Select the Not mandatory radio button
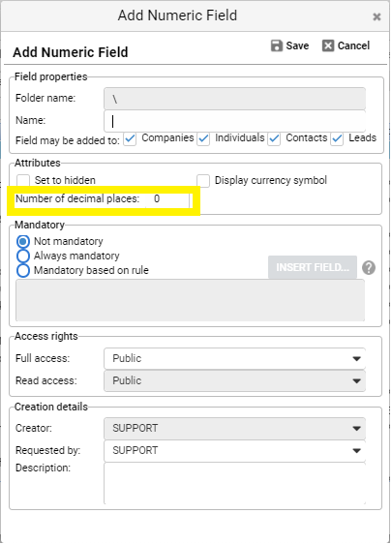The height and width of the screenshot is (544, 392). (23, 241)
